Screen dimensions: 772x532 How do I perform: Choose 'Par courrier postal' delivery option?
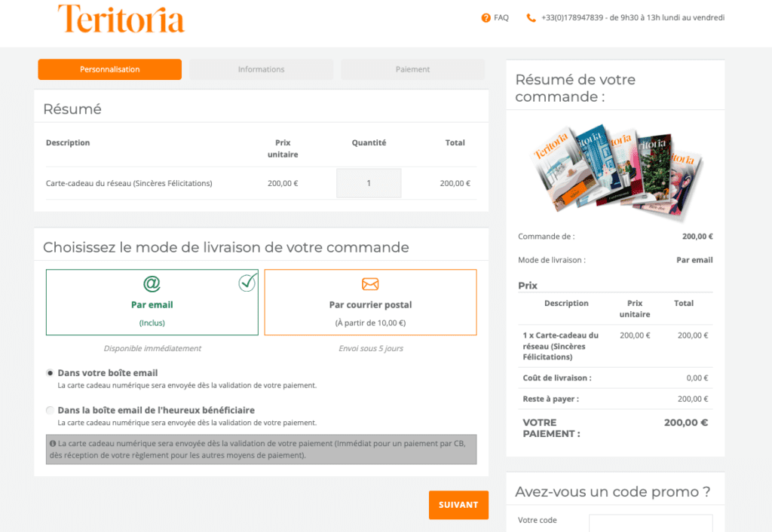tap(370, 302)
